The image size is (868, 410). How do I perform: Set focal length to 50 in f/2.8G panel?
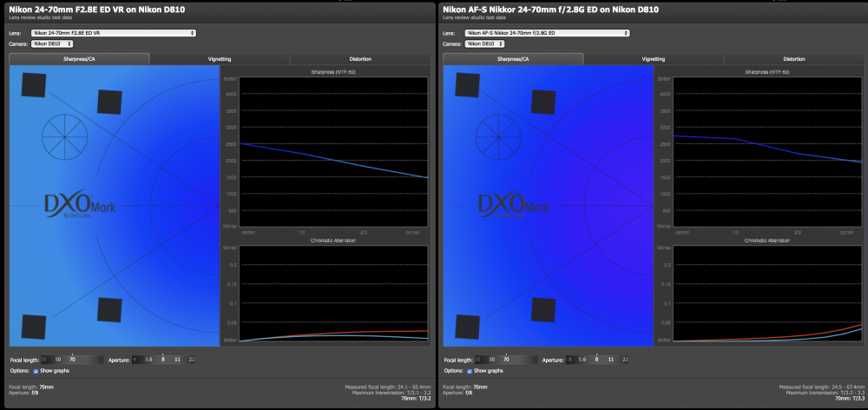coord(491,360)
